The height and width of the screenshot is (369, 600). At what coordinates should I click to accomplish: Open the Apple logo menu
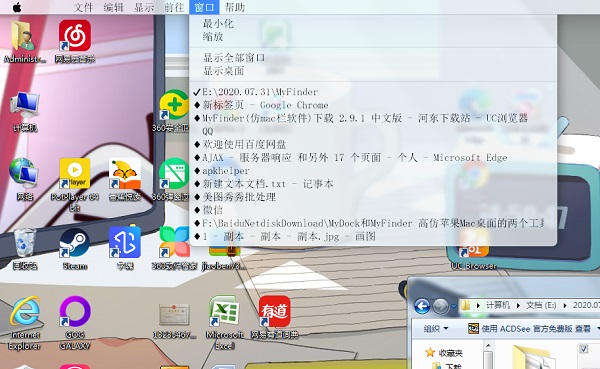17,7
